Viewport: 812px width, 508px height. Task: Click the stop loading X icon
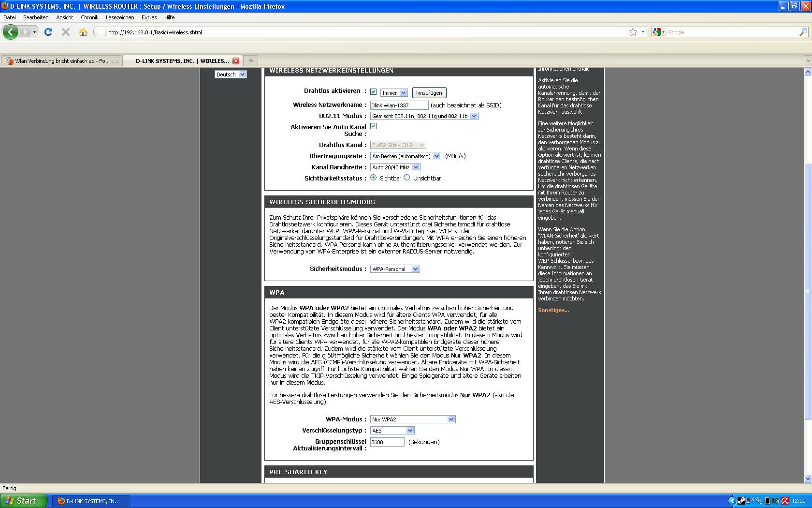tap(66, 32)
